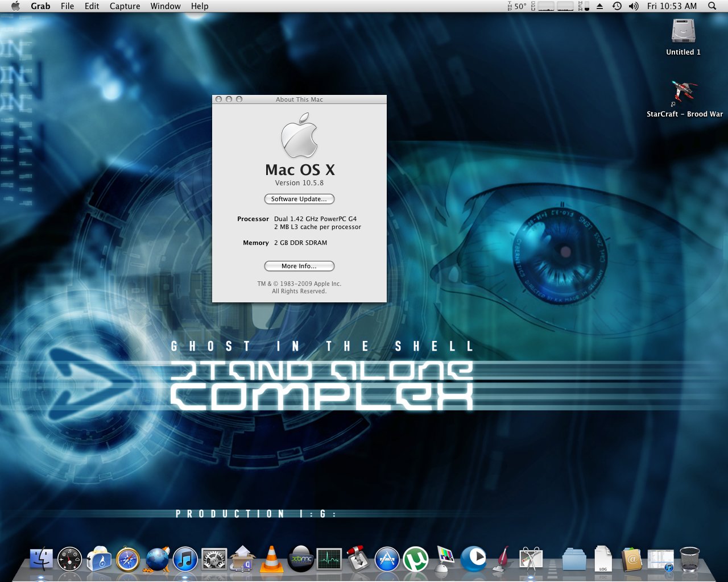Open the cardboard box installer app in dock
728x582 pixels.
point(243,560)
